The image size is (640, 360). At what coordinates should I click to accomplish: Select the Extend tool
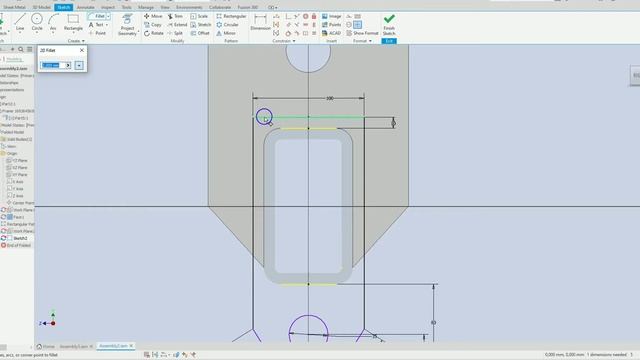[177, 24]
